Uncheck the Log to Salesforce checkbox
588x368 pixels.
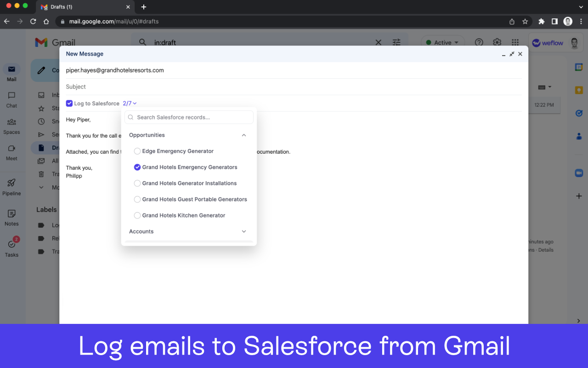[x=69, y=103]
